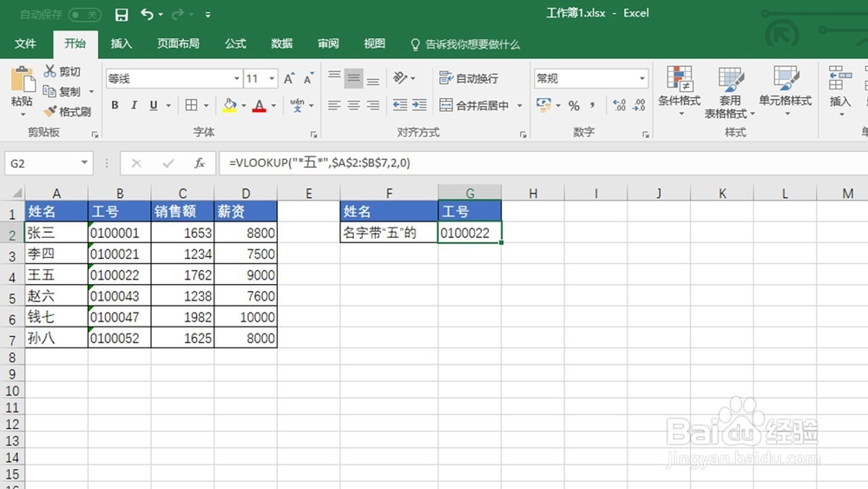
Task: Apply red font color
Action: [259, 105]
